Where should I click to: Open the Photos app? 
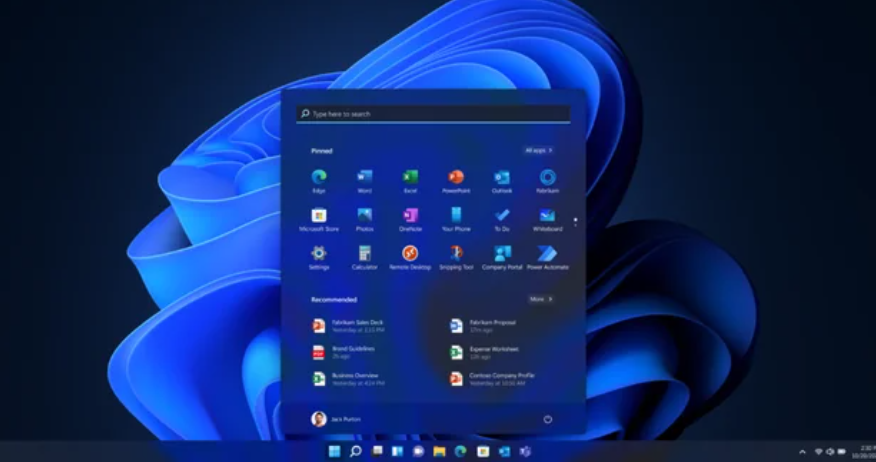click(364, 220)
